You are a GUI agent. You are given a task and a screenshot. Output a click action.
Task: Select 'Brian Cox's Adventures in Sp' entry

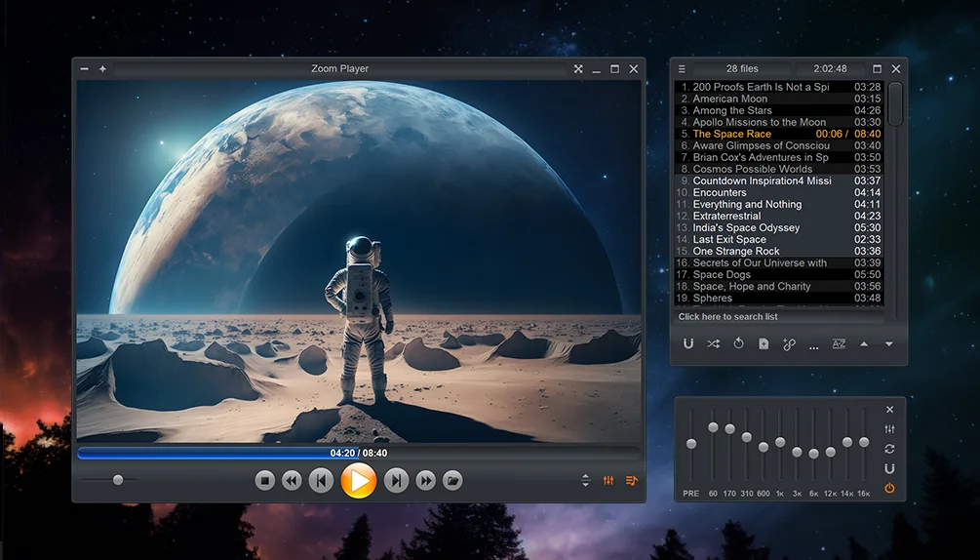pos(779,157)
